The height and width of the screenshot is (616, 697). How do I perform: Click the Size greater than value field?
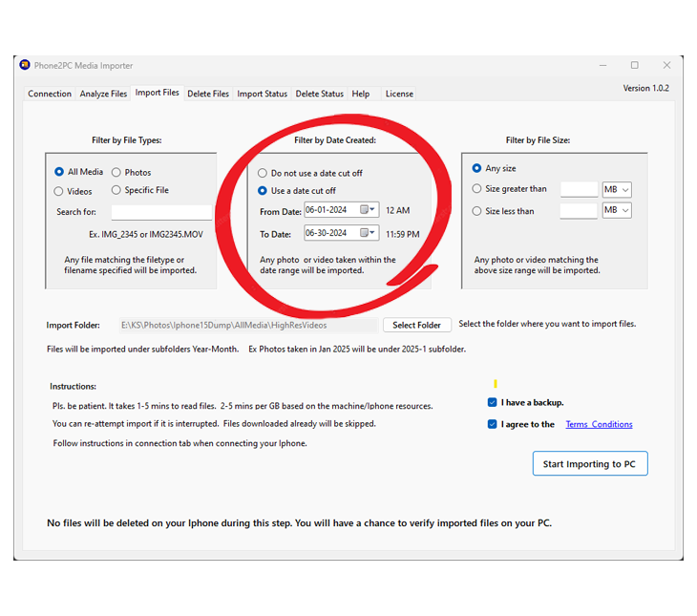point(579,189)
